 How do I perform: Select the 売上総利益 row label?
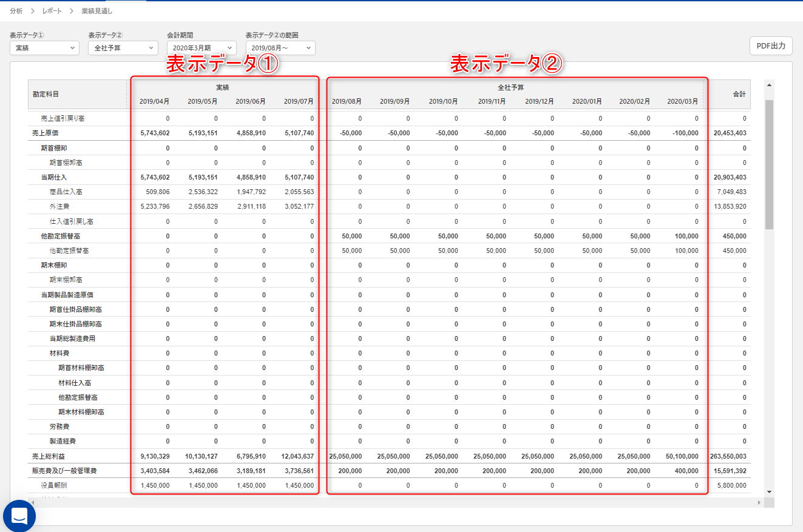tap(48, 456)
